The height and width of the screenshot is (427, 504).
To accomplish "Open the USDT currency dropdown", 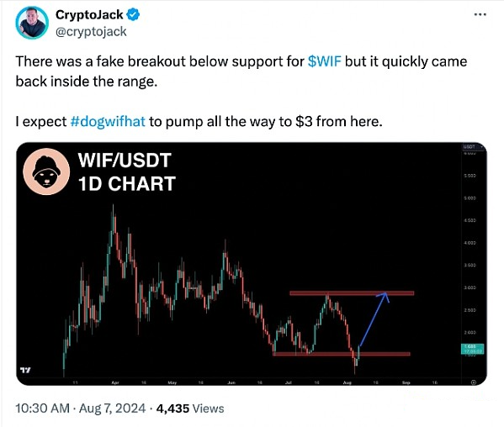I will (473, 147).
